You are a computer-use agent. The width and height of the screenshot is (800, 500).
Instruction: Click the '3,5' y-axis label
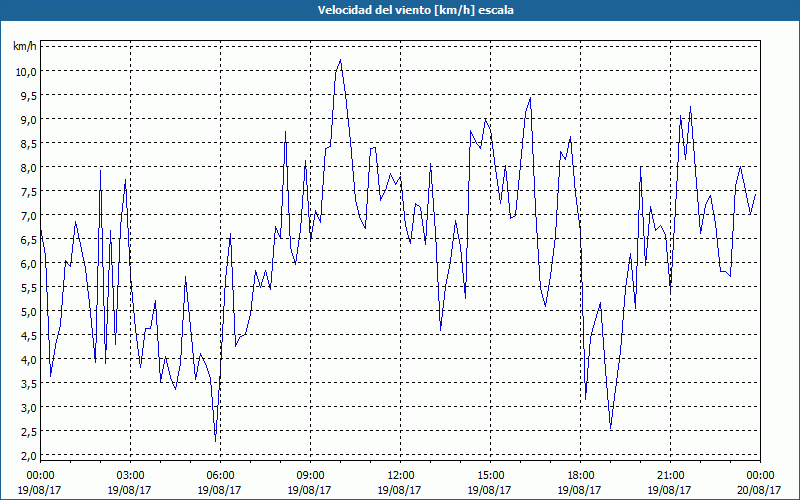(x=29, y=383)
